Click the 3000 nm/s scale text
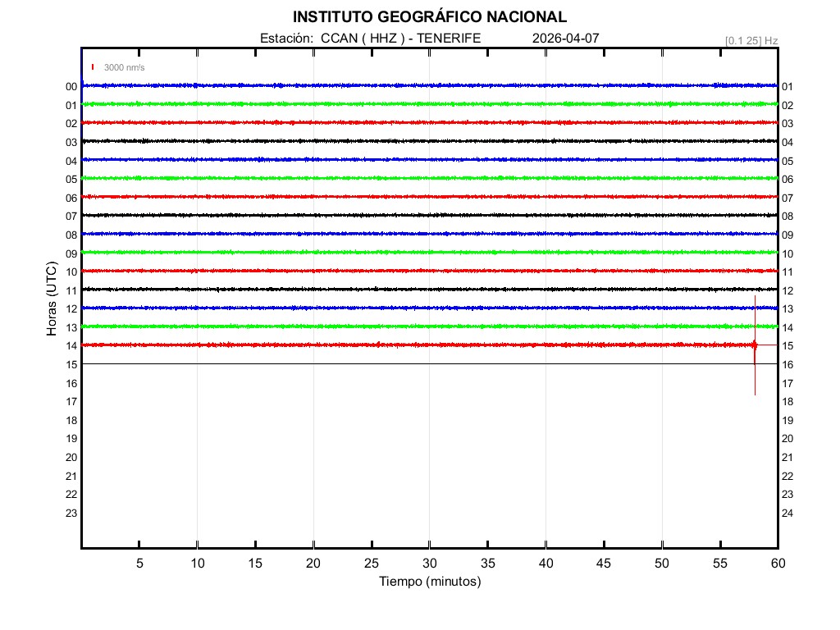 [x=124, y=67]
